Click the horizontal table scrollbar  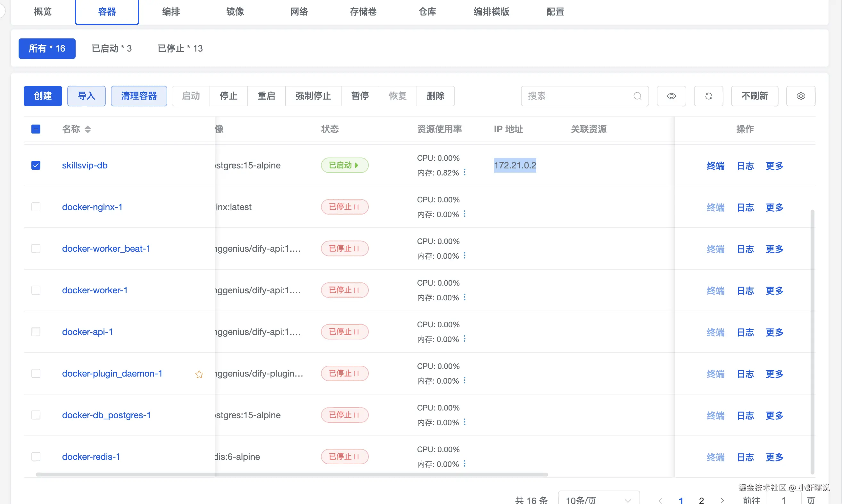point(292,475)
